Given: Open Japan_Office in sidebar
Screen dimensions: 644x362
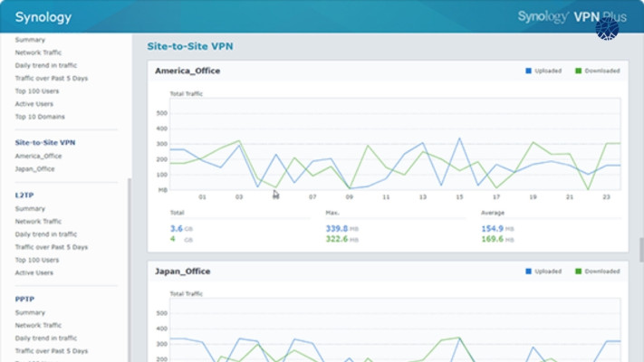Looking at the screenshot, I should click(35, 168).
